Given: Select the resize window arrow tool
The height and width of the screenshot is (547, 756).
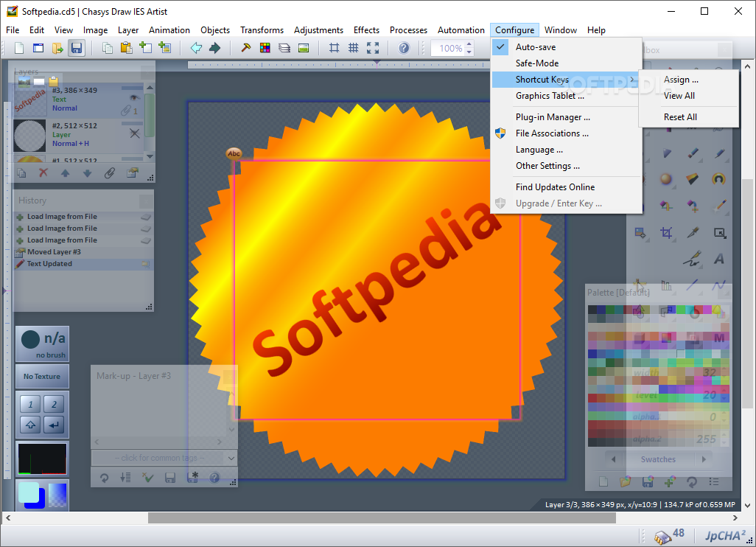Looking at the screenshot, I should [x=719, y=233].
